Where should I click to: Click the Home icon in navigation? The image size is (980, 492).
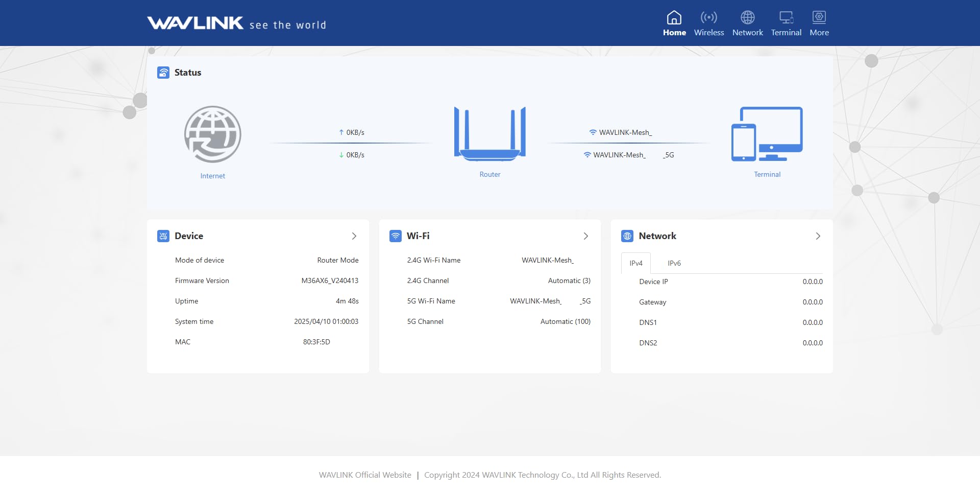674,18
